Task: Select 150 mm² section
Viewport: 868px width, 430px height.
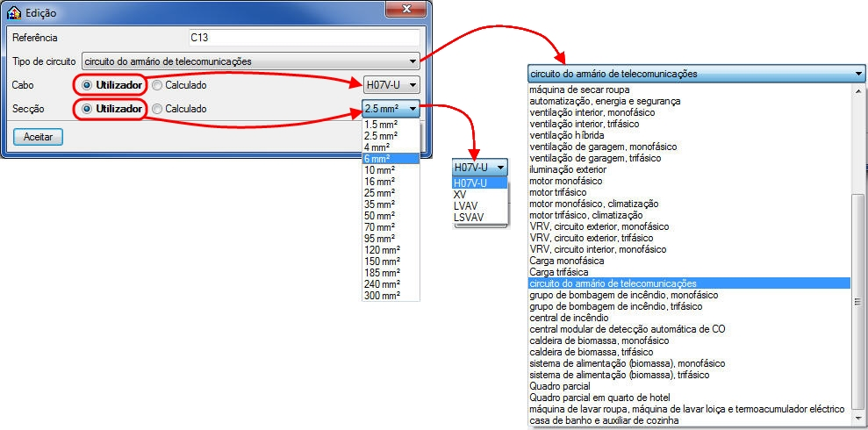Action: click(x=391, y=262)
